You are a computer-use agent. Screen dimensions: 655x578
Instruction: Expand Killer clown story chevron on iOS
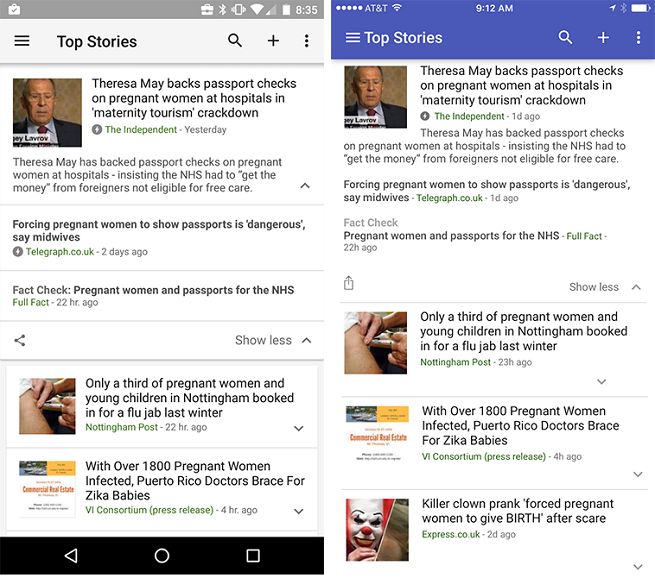638,567
